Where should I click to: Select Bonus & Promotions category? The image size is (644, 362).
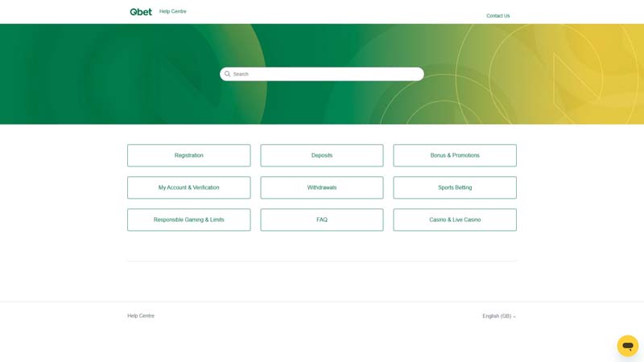[455, 155]
